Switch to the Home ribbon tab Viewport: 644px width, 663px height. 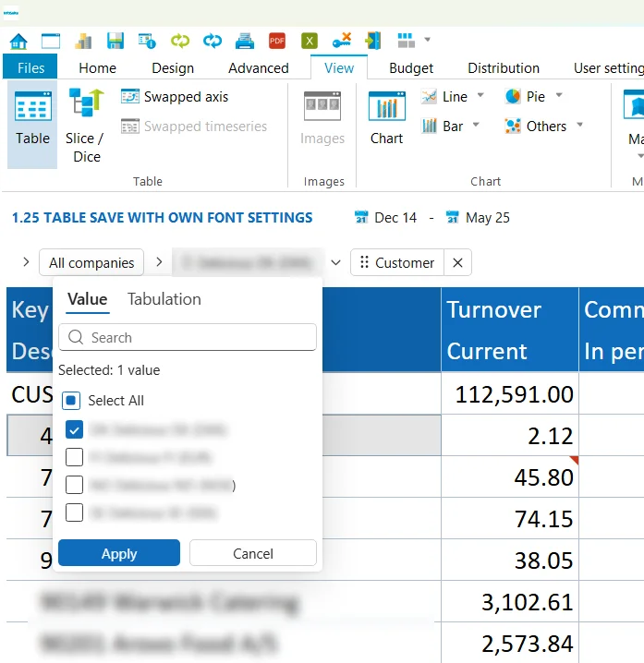coord(98,68)
